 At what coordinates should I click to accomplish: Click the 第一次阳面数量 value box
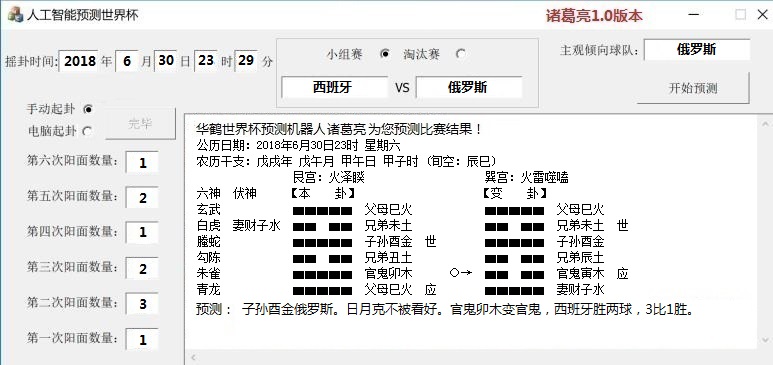(x=142, y=339)
